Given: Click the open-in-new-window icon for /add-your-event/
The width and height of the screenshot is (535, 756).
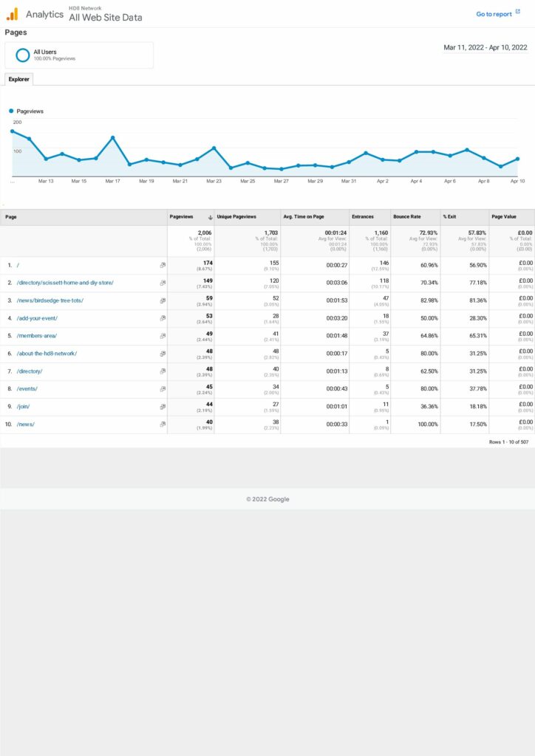Looking at the screenshot, I should [163, 318].
